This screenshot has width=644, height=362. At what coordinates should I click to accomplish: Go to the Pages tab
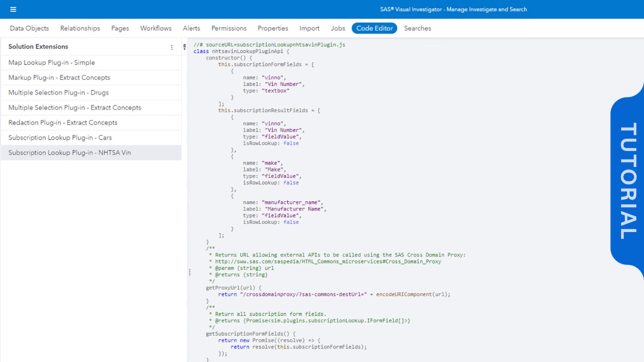click(x=120, y=28)
